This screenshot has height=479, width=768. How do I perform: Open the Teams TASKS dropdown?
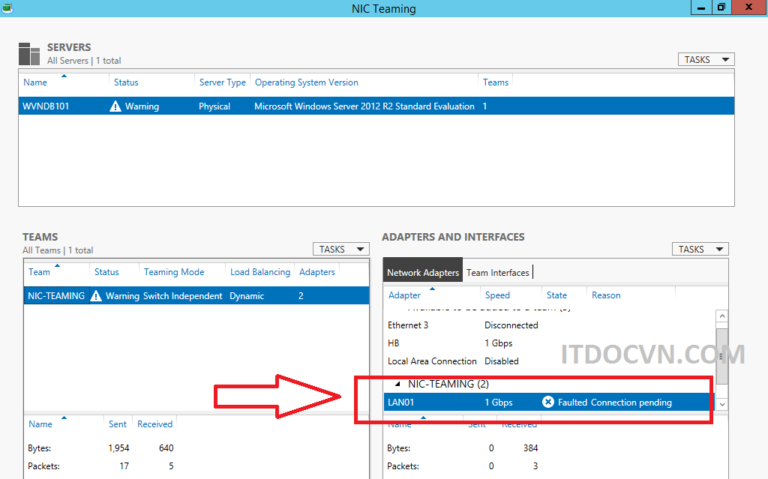pos(341,249)
